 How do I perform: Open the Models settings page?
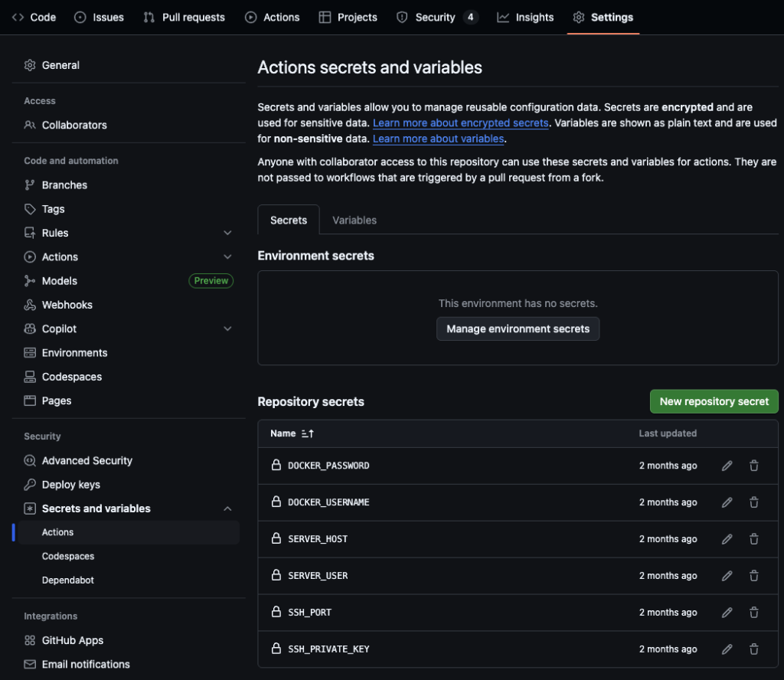click(60, 281)
